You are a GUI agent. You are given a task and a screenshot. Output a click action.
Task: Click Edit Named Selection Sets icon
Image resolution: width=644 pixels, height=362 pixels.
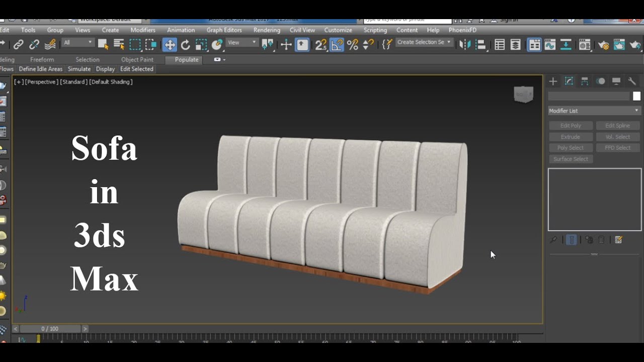[x=387, y=45]
